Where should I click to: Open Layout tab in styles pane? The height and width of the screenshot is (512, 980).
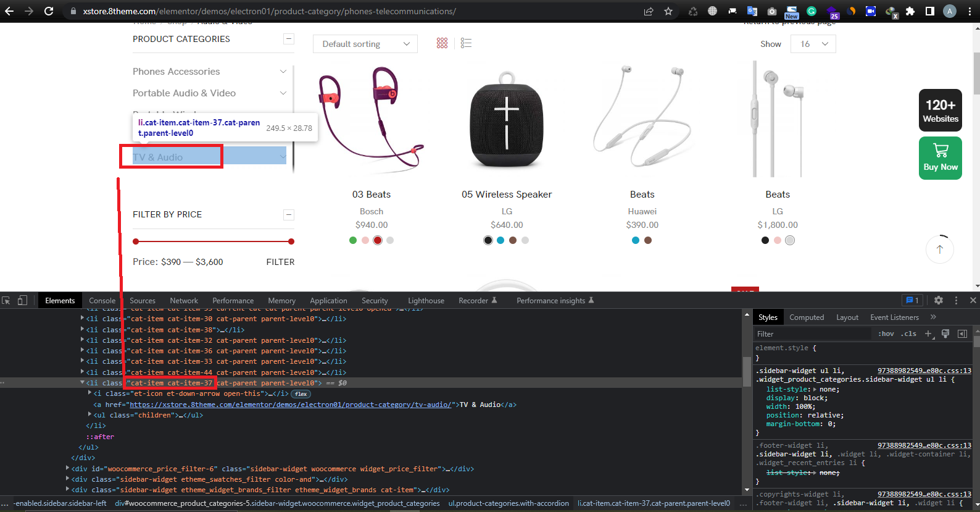(x=847, y=317)
